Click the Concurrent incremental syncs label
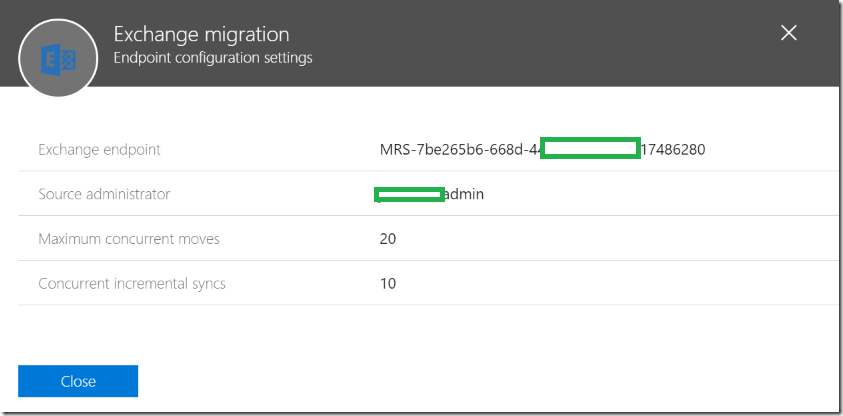The image size is (843, 416). click(x=132, y=283)
